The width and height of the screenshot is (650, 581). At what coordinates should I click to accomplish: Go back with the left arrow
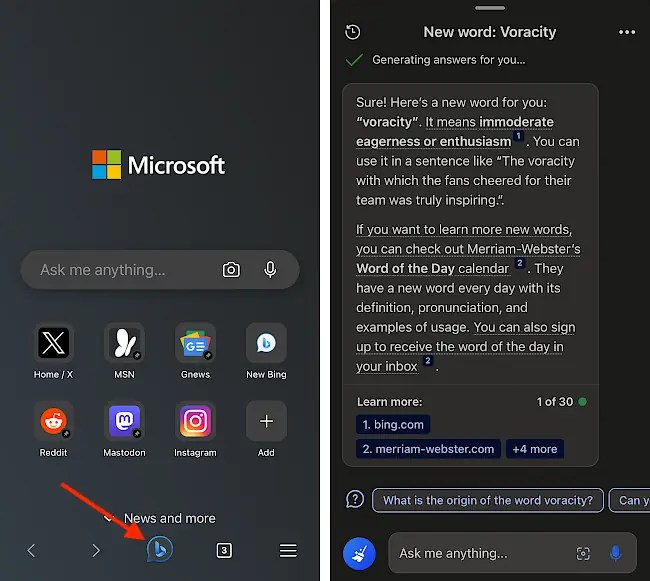[31, 551]
